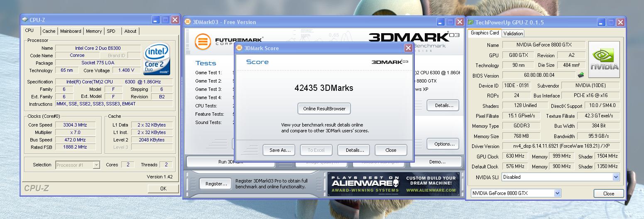Click the CPU-Z title bar app icon
Viewport: 644px width, 219px height.
(x=25, y=19)
